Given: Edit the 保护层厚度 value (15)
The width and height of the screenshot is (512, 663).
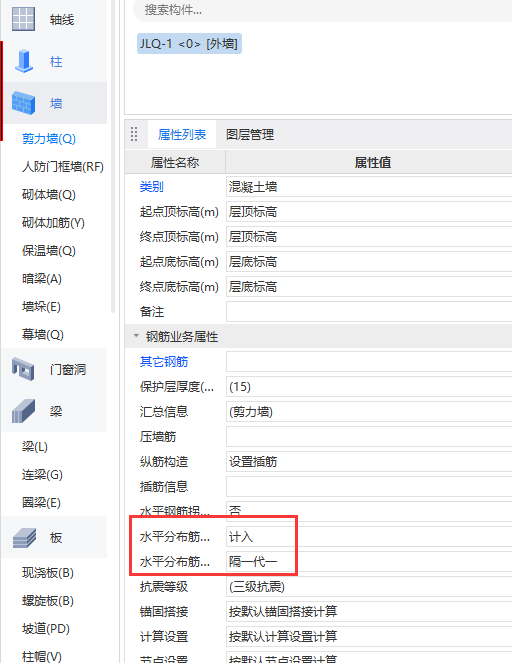Looking at the screenshot, I should pos(369,386).
